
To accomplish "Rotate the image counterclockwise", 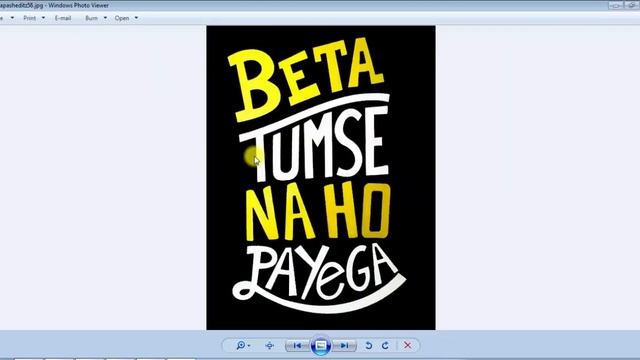I will click(369, 346).
